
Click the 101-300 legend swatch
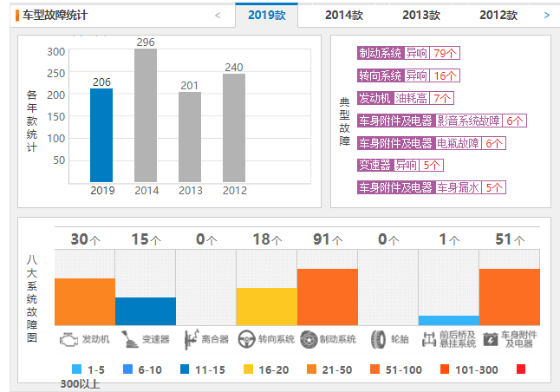click(x=445, y=369)
